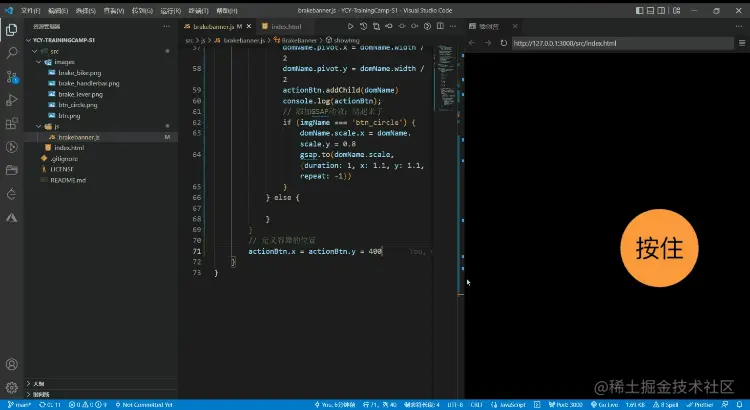The image size is (750, 410).
Task: Click UTF-8 encoding in status bar
Action: [x=455, y=405]
